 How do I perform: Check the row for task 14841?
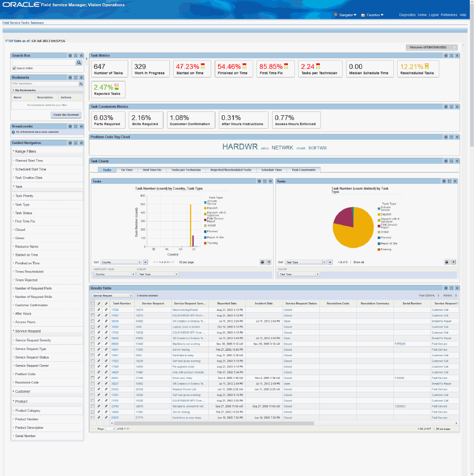coord(93,350)
